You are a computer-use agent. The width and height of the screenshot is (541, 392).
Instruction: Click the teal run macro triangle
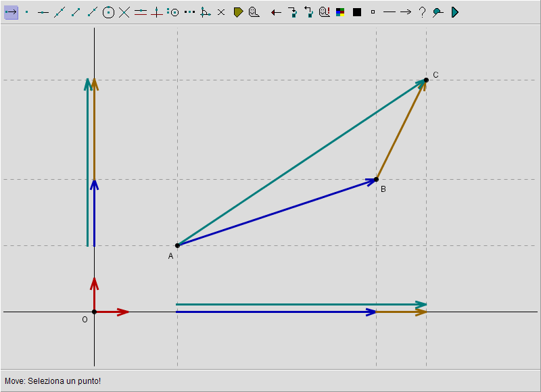coord(454,12)
